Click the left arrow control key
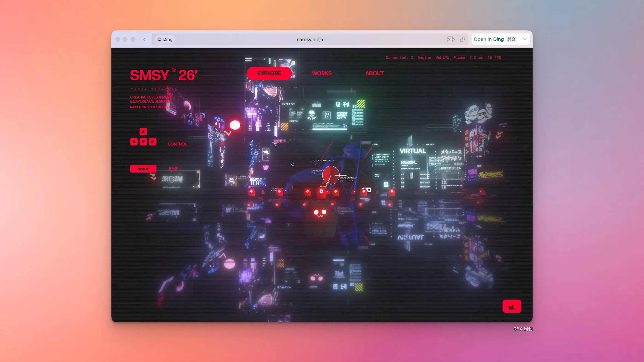Screen dimensions: 644x362 [x=134, y=142]
